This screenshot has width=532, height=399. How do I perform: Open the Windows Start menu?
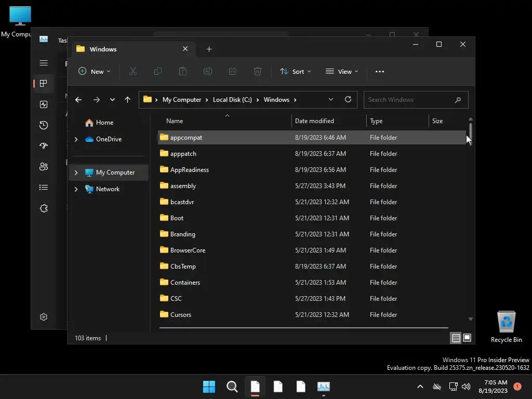(x=209, y=387)
